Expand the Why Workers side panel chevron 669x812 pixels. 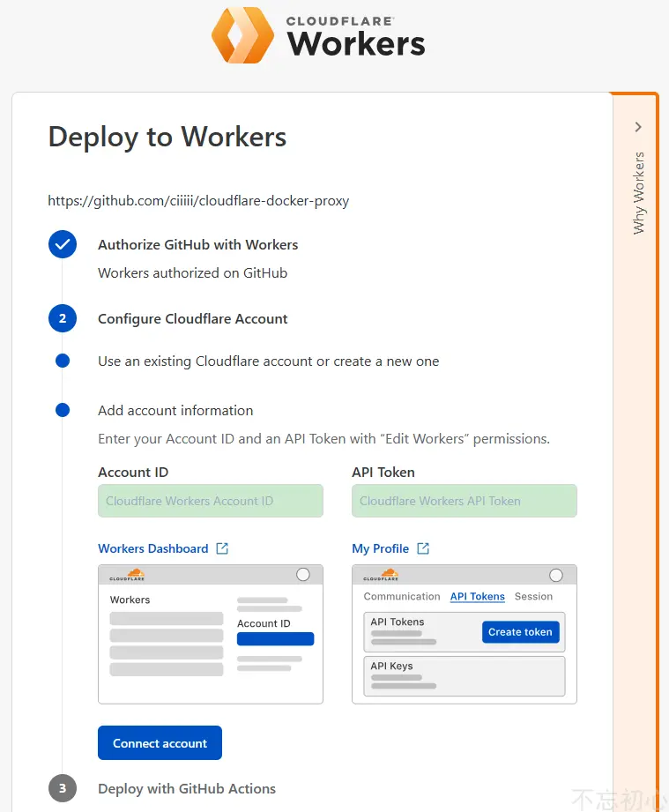pos(638,127)
